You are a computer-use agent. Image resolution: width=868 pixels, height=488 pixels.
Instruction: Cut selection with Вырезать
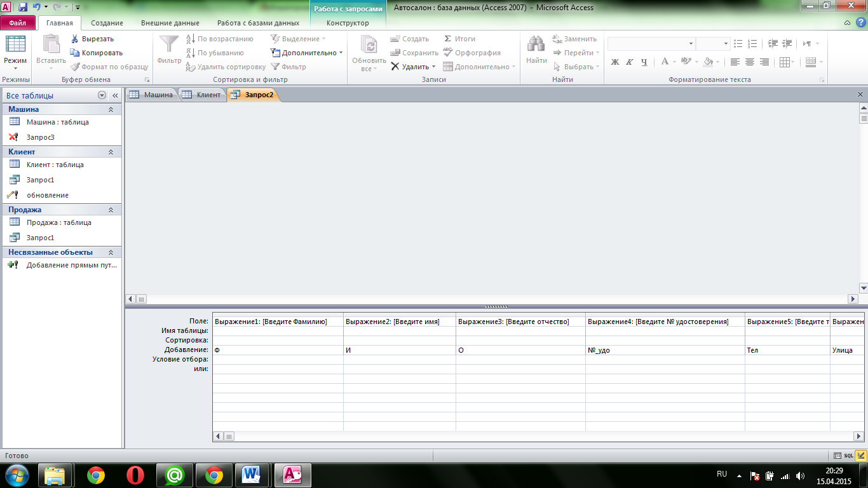(x=92, y=39)
